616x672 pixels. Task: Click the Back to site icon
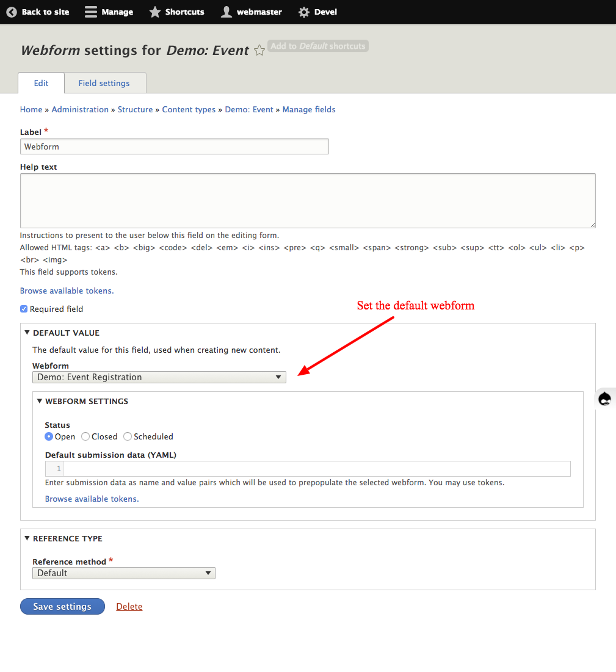pos(10,12)
